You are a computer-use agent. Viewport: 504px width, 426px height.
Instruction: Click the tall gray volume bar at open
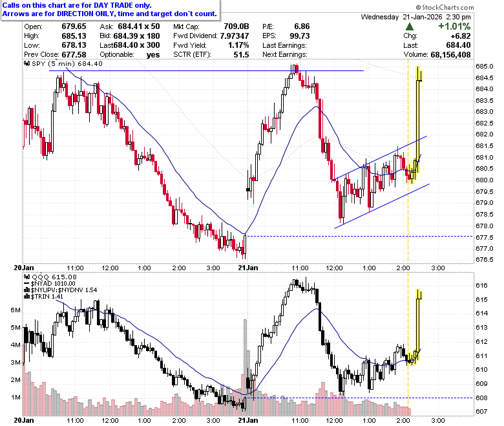click(246, 367)
